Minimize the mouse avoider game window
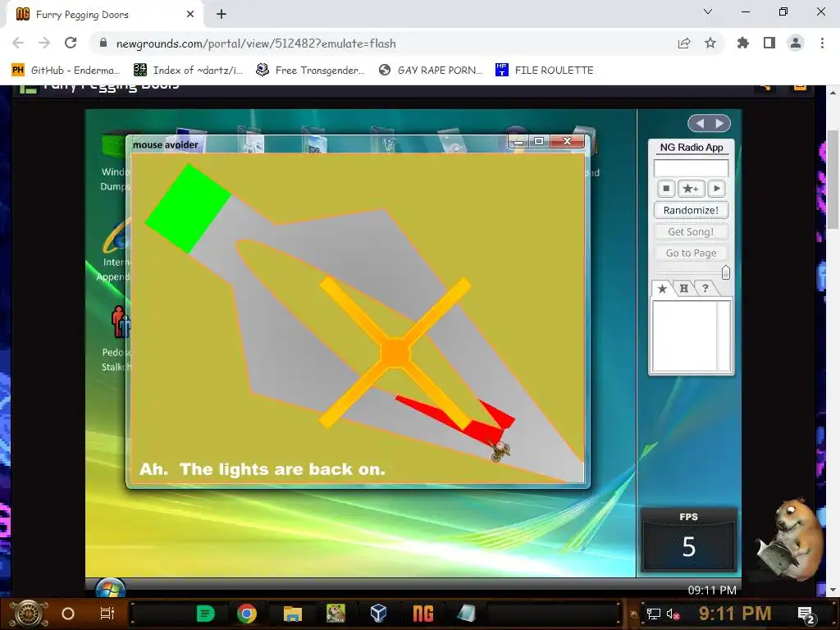Viewport: 840px width, 630px height. [x=518, y=141]
